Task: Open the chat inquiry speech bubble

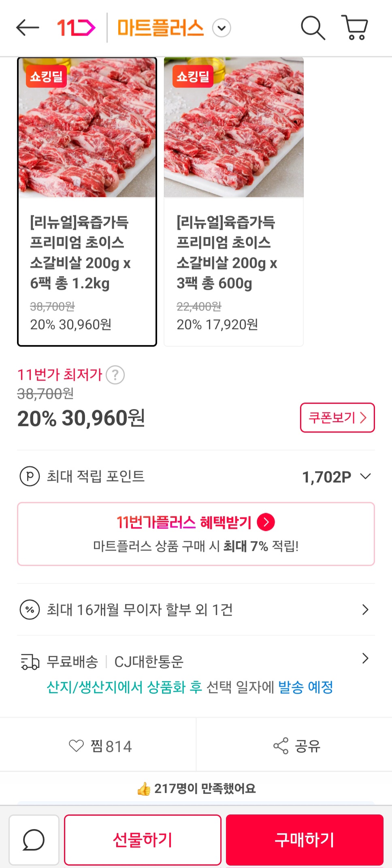Action: (34, 840)
